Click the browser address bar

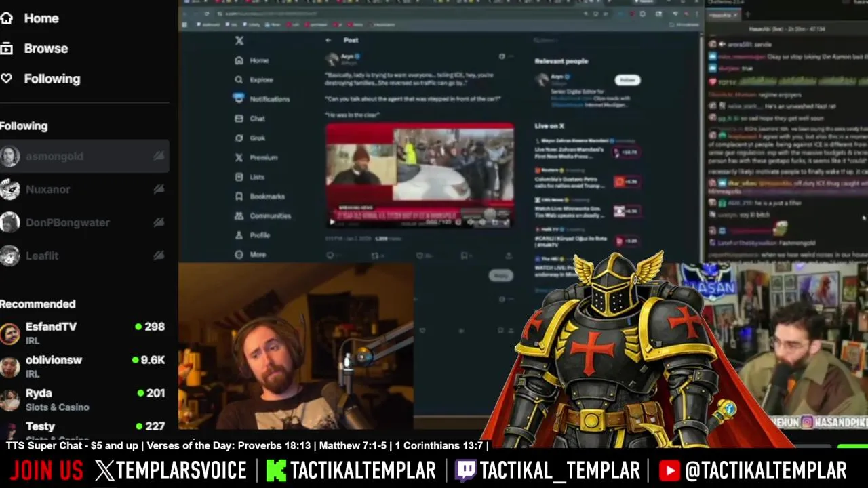pos(400,14)
